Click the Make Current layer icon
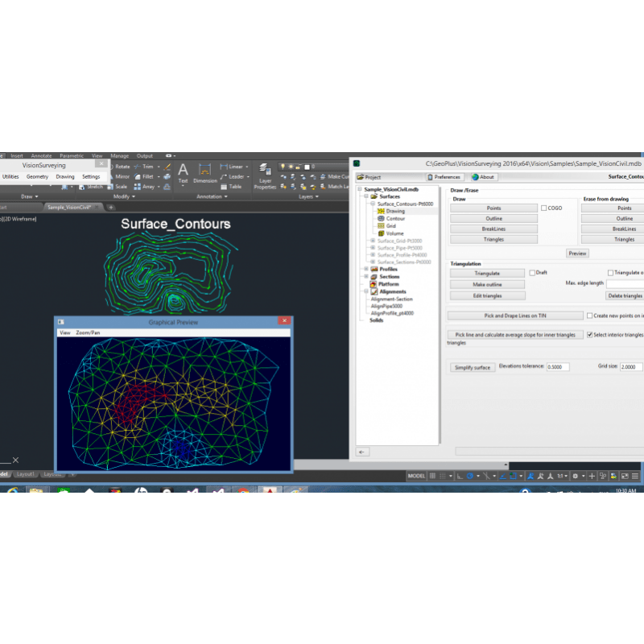Screen dimensions: 644x644 pyautogui.click(x=324, y=176)
